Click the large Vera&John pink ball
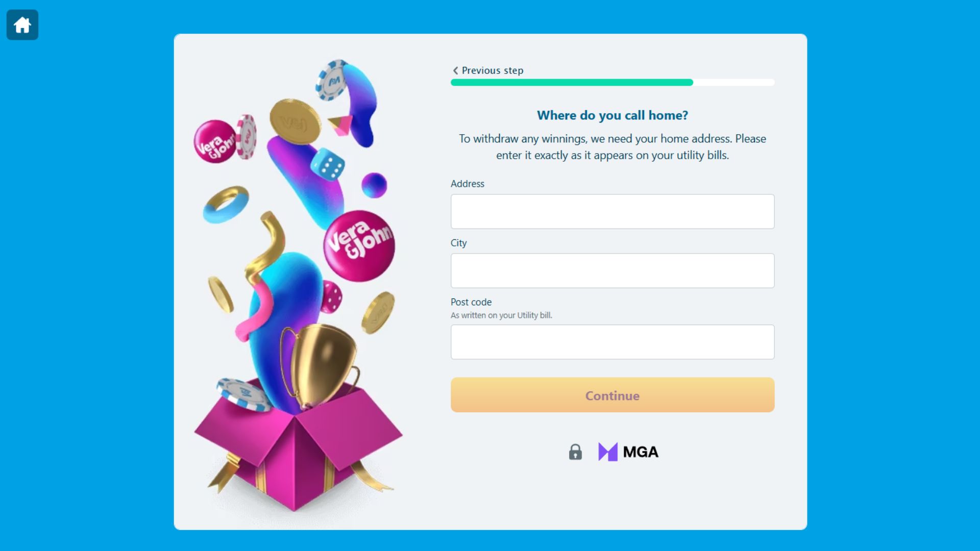The height and width of the screenshot is (551, 980). (x=359, y=246)
